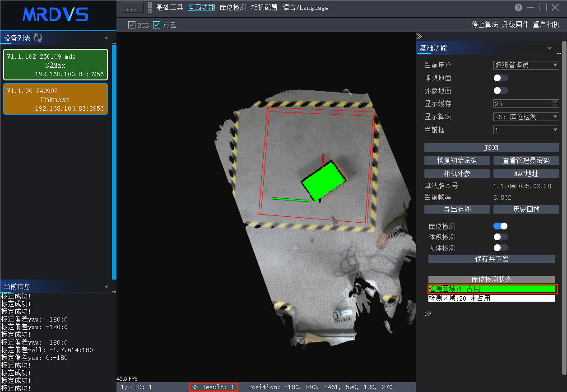567x392 pixels.
Task: Refresh the 设备列表 device list
Action: [38, 38]
